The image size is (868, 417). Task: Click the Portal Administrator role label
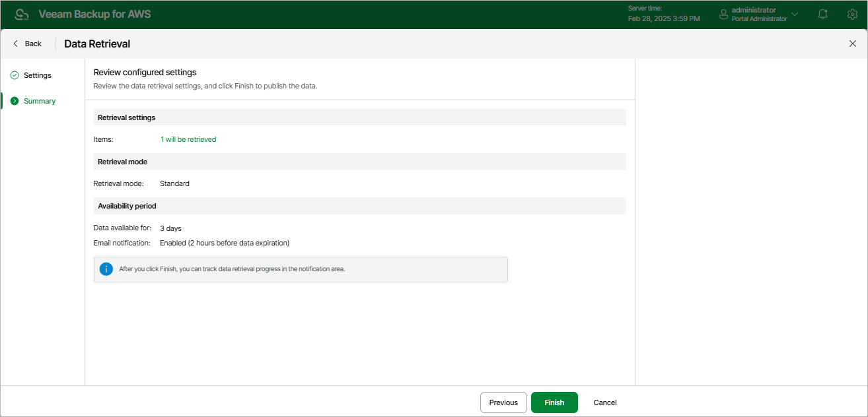click(759, 19)
